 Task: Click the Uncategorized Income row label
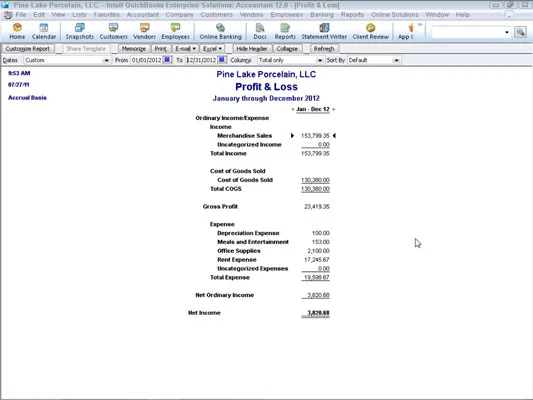coord(249,144)
